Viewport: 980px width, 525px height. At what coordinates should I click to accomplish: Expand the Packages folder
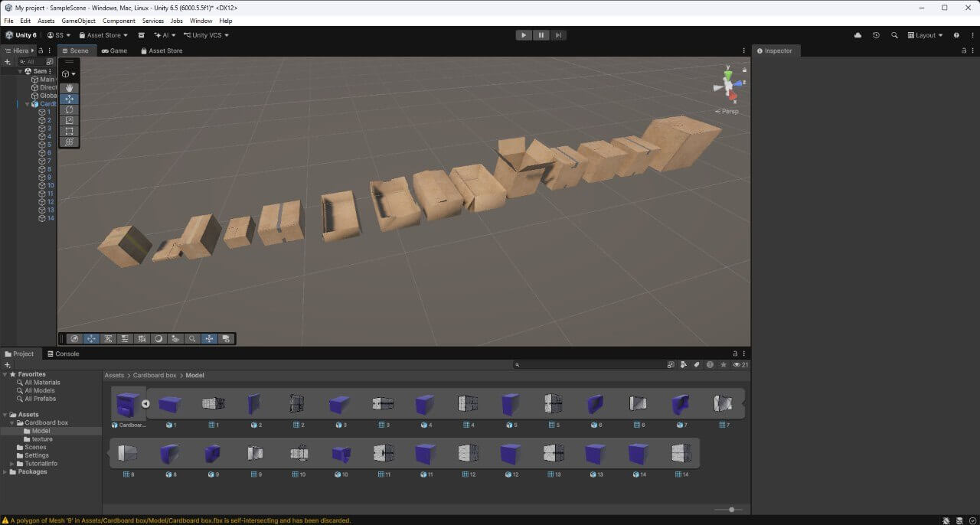[x=5, y=472]
